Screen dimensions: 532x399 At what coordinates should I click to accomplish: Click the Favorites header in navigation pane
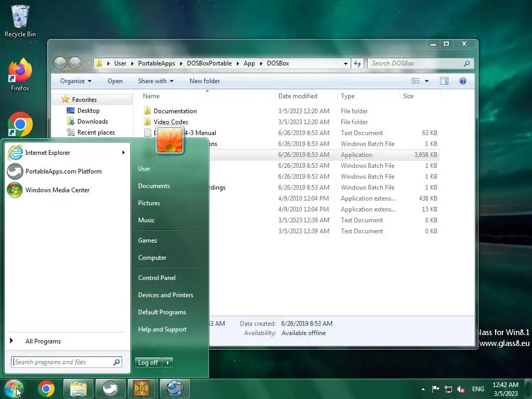click(x=84, y=99)
